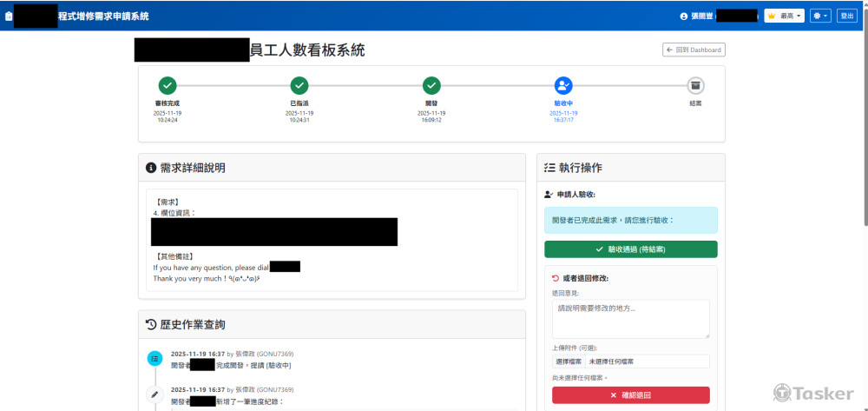Image resolution: width=868 pixels, height=411 pixels.
Task: Open the 最高 role dropdown
Action: [x=785, y=16]
